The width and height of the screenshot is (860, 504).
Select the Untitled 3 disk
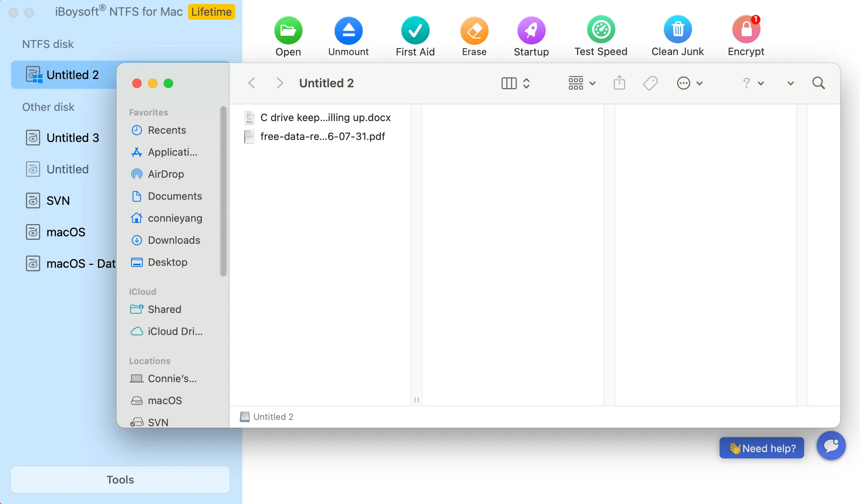[63, 138]
